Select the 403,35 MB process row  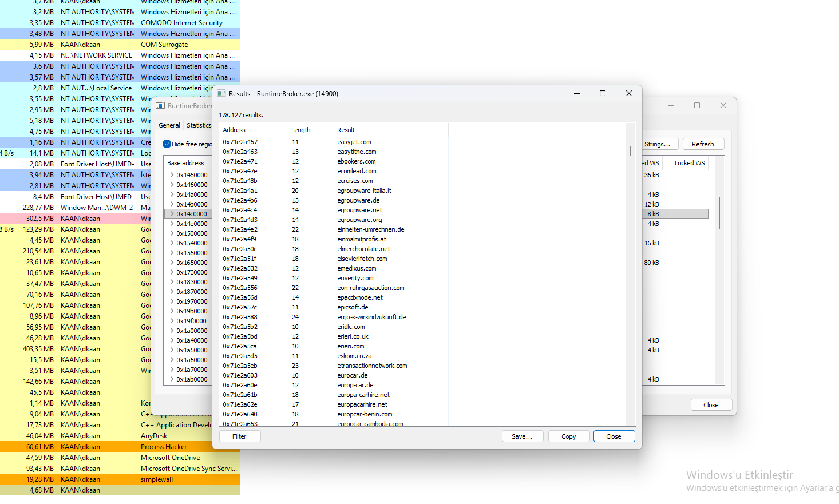(76, 349)
